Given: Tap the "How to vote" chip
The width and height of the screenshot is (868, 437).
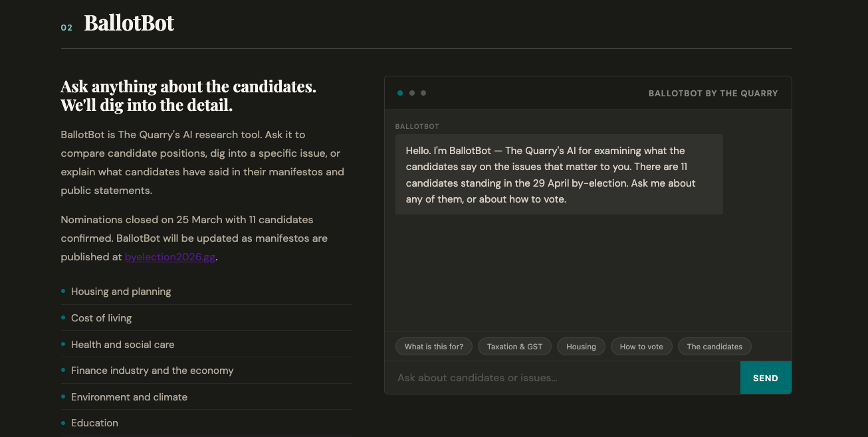Looking at the screenshot, I should point(641,347).
